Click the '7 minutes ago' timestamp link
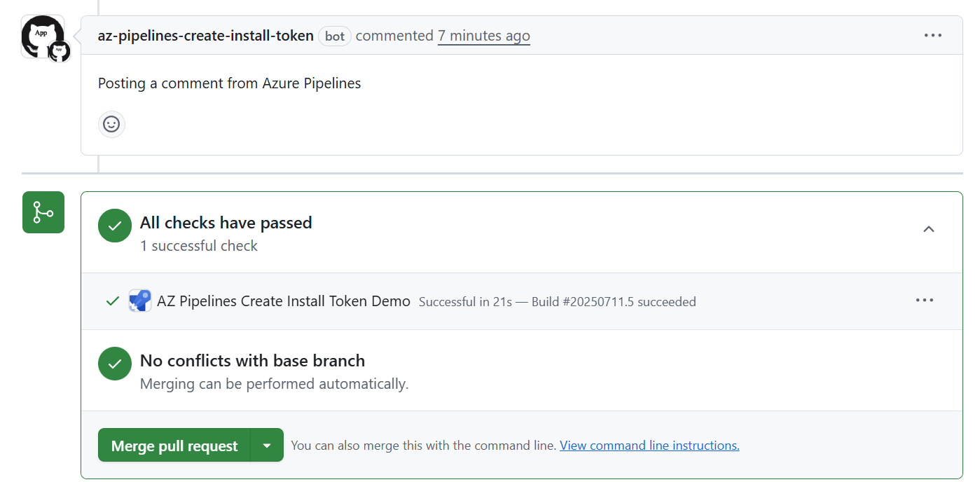The width and height of the screenshot is (980, 482). (483, 35)
